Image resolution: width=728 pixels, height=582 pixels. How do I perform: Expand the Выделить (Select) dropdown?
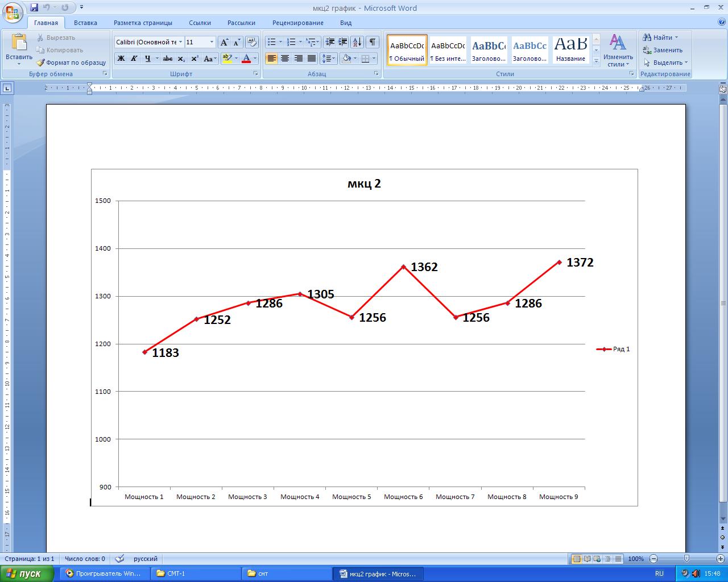[x=667, y=63]
